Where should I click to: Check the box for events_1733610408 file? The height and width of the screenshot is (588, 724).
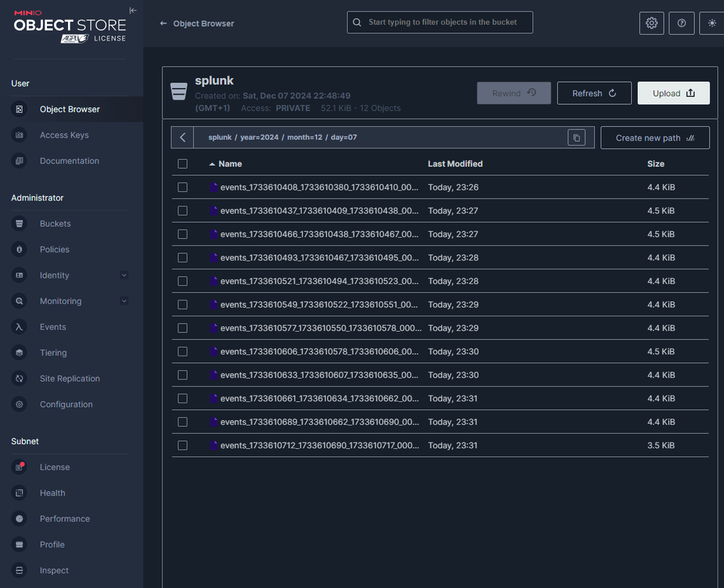[183, 188]
